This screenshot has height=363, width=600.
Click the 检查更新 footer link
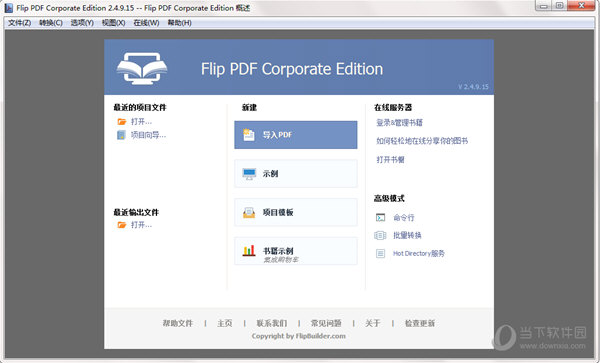coord(420,323)
